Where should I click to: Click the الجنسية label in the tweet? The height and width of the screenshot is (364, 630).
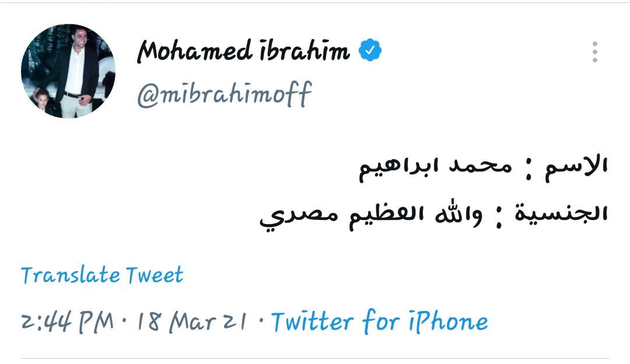pyautogui.click(x=561, y=214)
